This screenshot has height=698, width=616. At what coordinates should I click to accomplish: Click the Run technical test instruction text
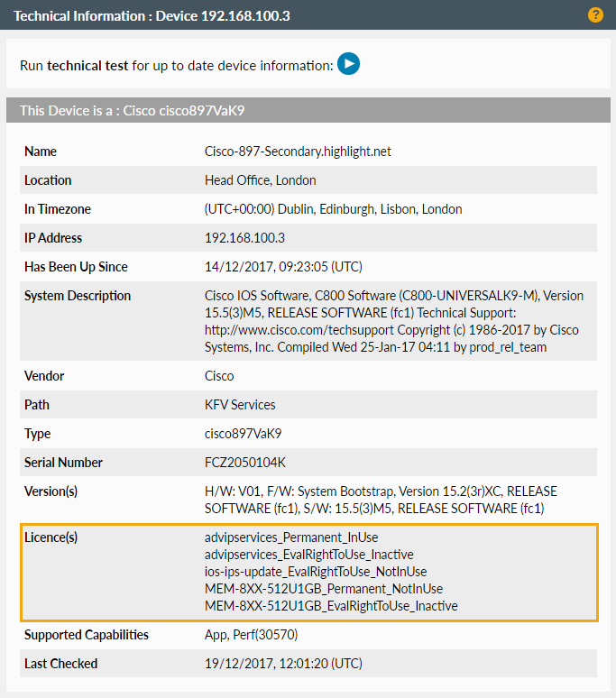176,66
